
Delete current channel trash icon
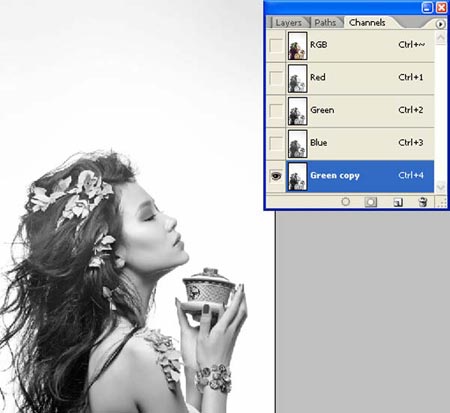(x=423, y=202)
